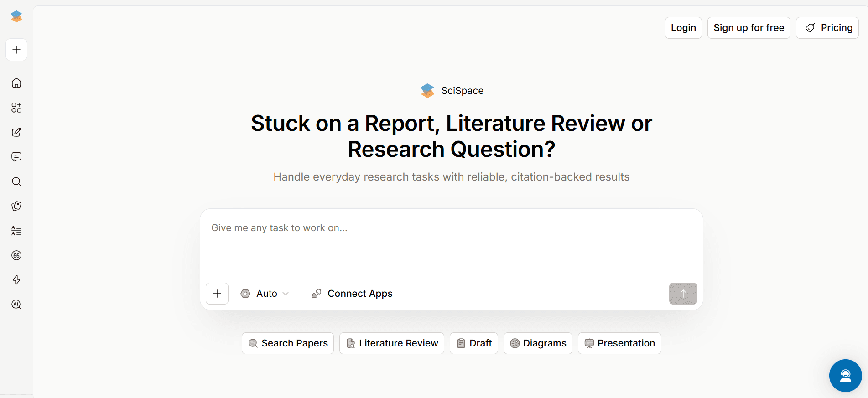
Task: Click the send arrow button
Action: tap(683, 294)
